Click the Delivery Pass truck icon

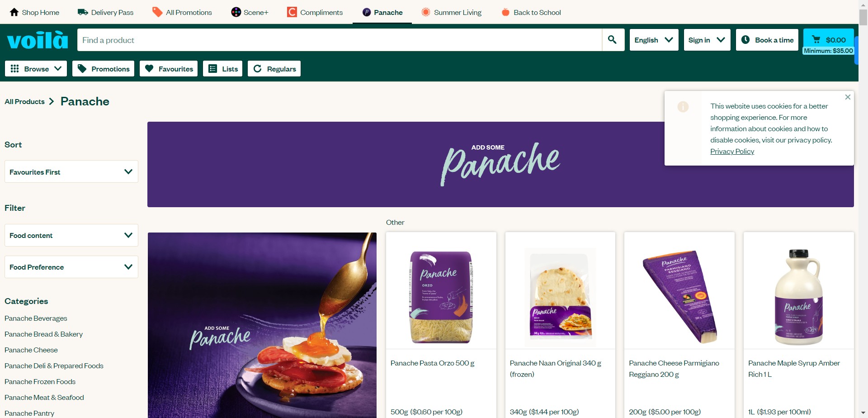pyautogui.click(x=83, y=12)
